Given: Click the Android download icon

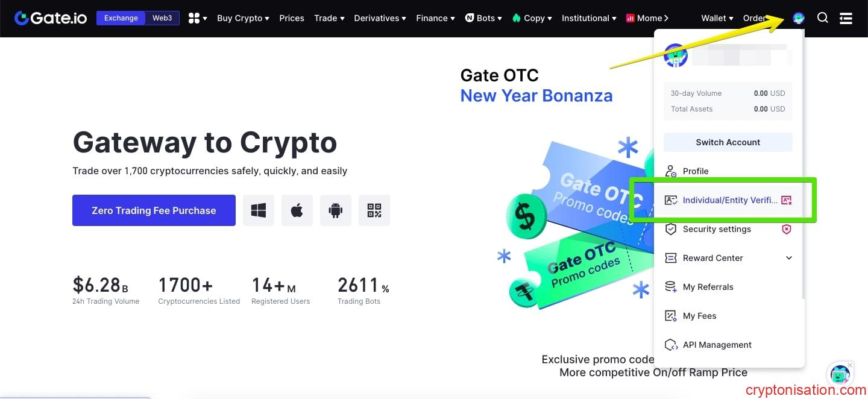Looking at the screenshot, I should pos(335,210).
